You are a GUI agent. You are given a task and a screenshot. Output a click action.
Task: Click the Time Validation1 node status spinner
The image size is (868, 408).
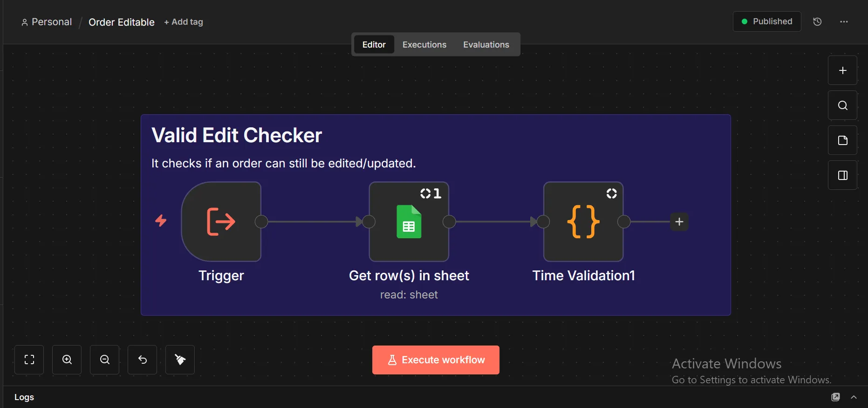(611, 194)
